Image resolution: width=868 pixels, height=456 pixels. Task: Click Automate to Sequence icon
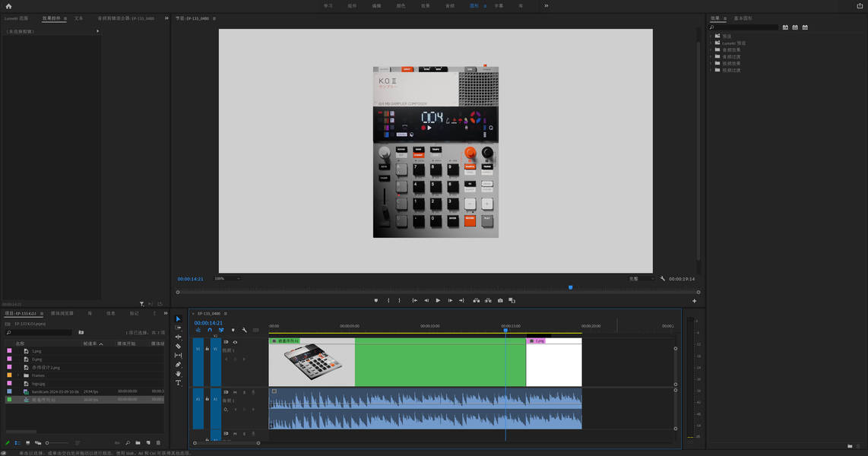[117, 443]
